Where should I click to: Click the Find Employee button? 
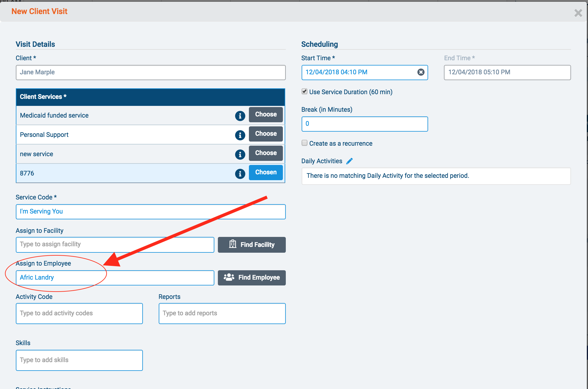(252, 278)
